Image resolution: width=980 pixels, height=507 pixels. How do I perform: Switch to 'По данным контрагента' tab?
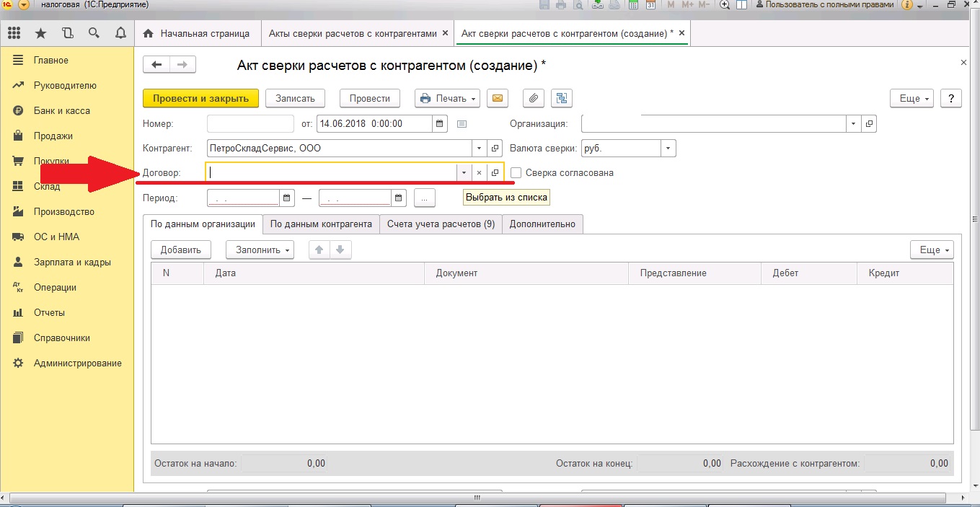click(321, 224)
